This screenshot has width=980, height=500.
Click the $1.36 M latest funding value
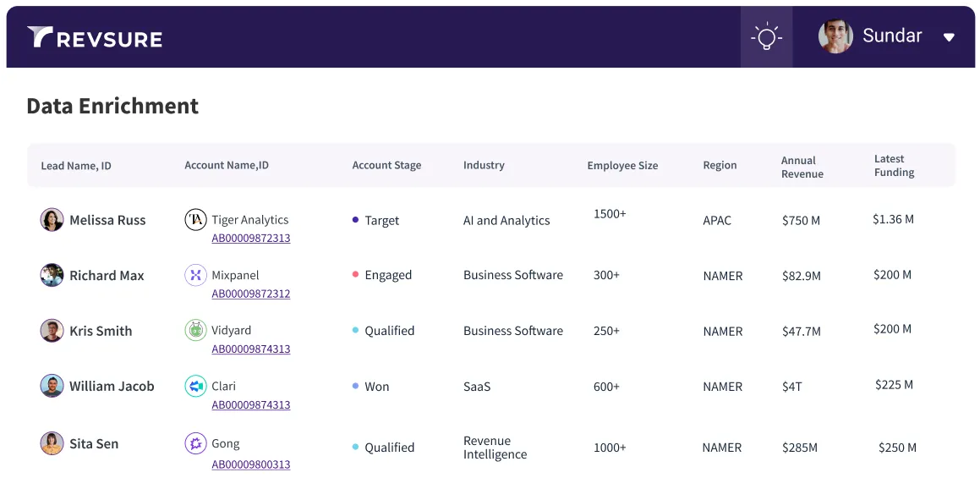(894, 219)
